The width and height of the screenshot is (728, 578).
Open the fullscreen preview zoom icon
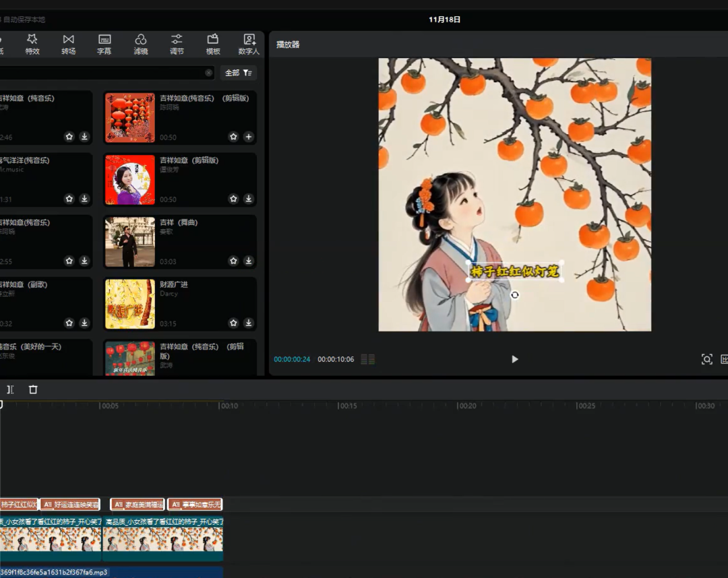706,359
